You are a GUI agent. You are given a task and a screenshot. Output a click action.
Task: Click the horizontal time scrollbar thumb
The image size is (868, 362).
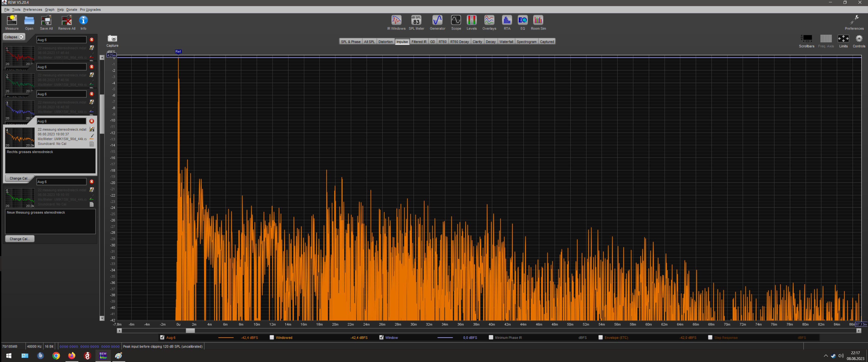[190, 331]
